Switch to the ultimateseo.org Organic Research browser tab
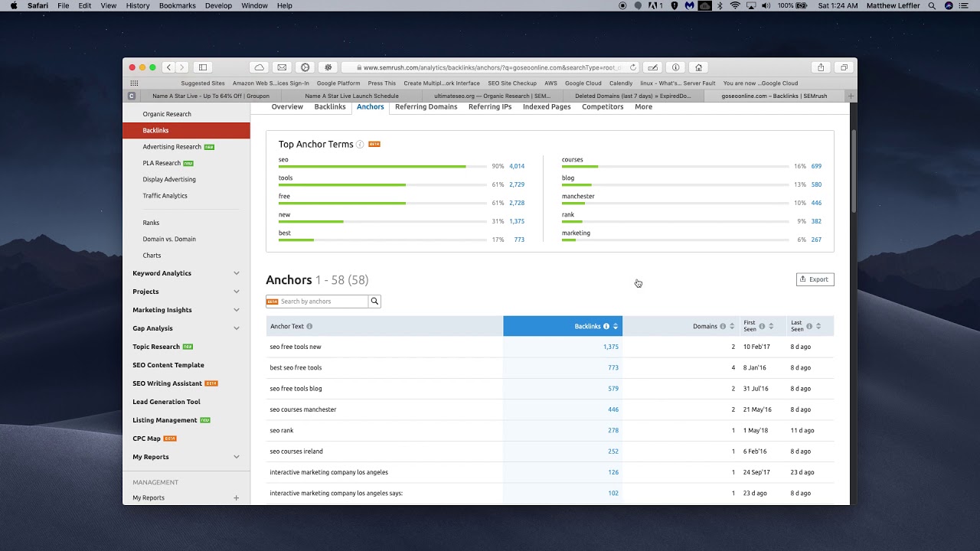The height and width of the screenshot is (551, 980). coord(492,96)
